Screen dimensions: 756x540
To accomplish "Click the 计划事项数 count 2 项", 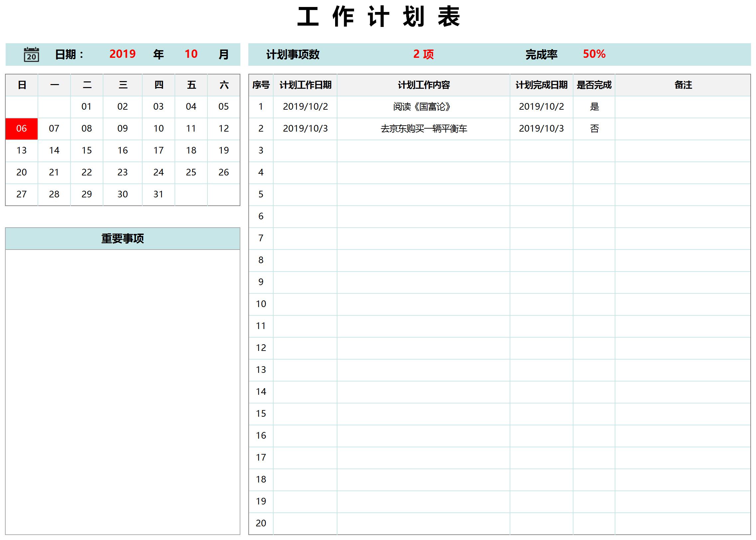I will 423,54.
